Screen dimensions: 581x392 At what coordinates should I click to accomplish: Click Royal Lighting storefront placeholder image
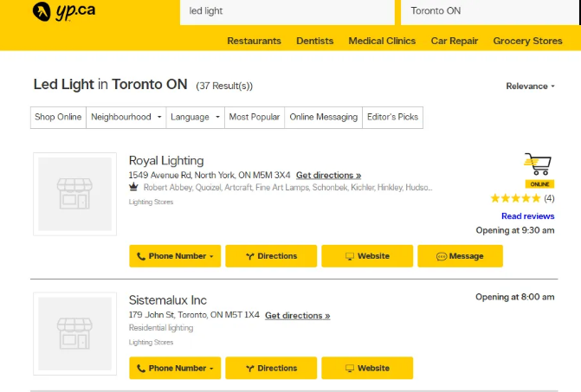tap(74, 194)
